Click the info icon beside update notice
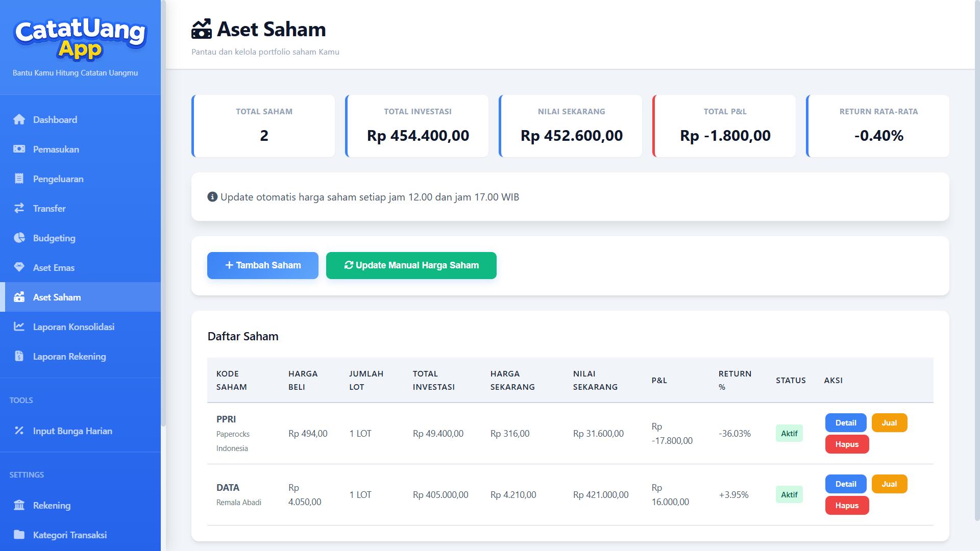The image size is (980, 551). [x=212, y=197]
